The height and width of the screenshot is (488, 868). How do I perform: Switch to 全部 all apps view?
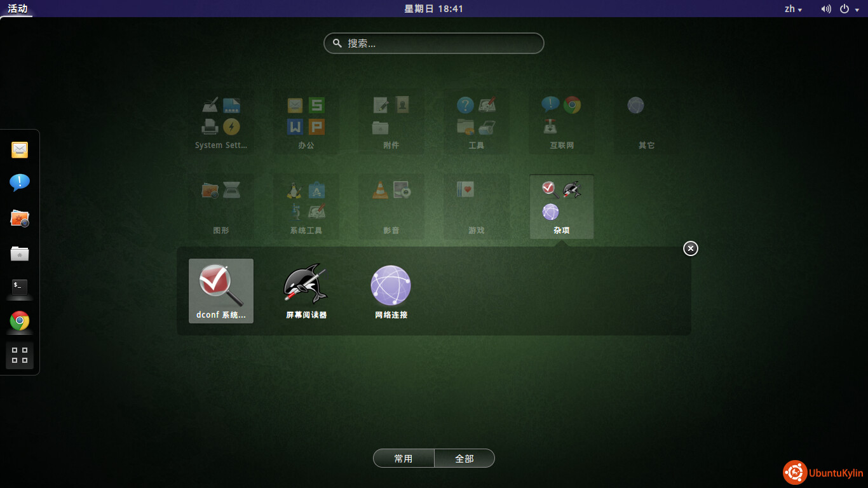click(465, 458)
